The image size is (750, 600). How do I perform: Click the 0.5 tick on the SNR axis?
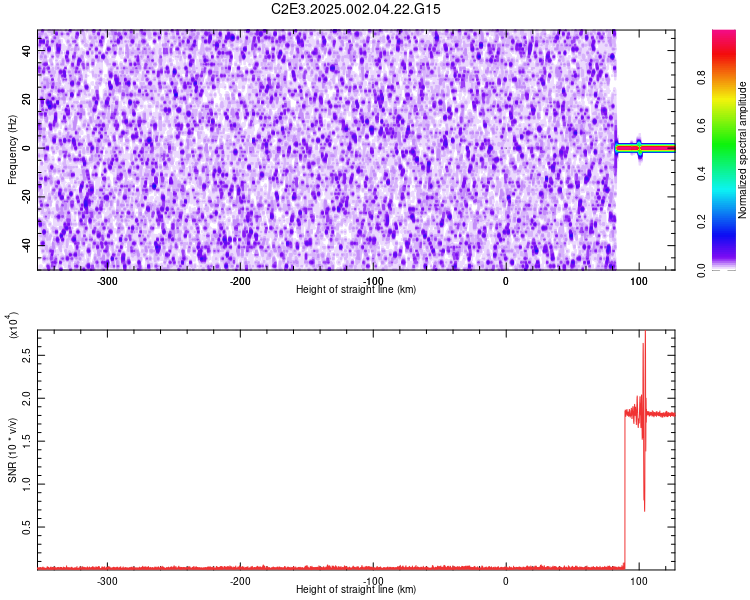(x=26, y=527)
